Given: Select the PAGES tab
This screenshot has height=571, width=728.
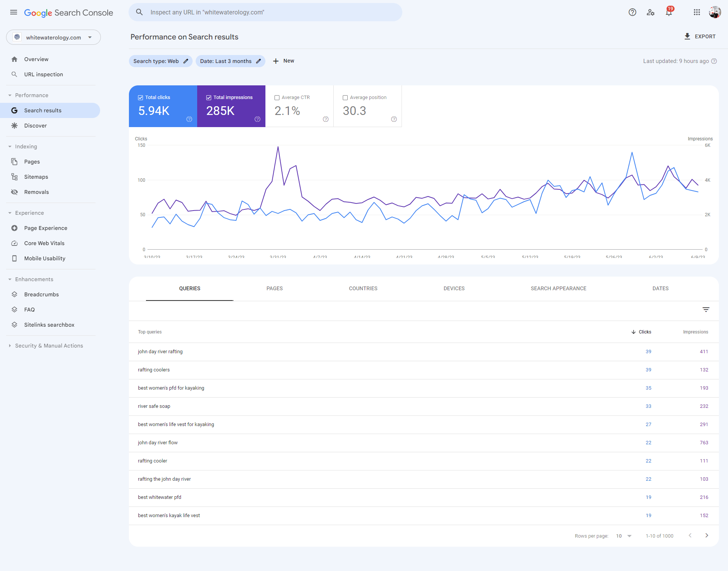Looking at the screenshot, I should coord(274,289).
